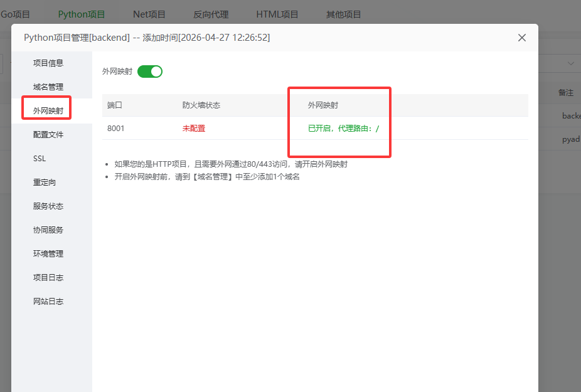Viewport: 581px width, 392px height.
Task: Select the Python项目 tab in background
Action: click(x=82, y=14)
